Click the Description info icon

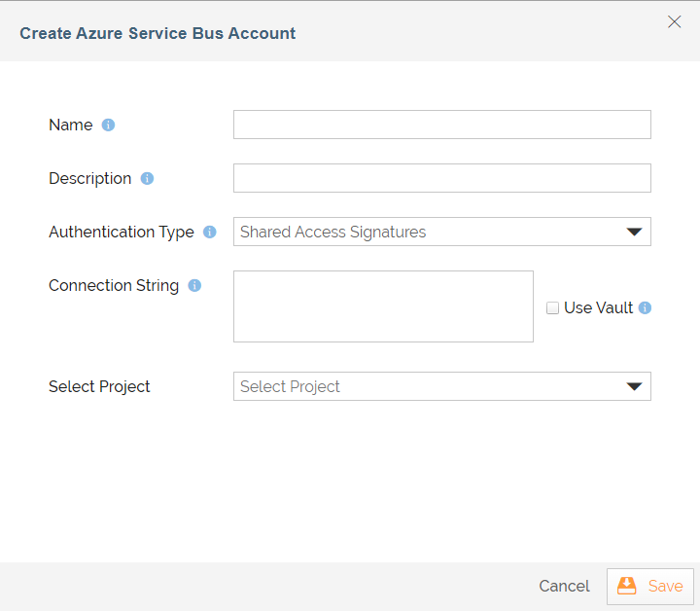(147, 179)
